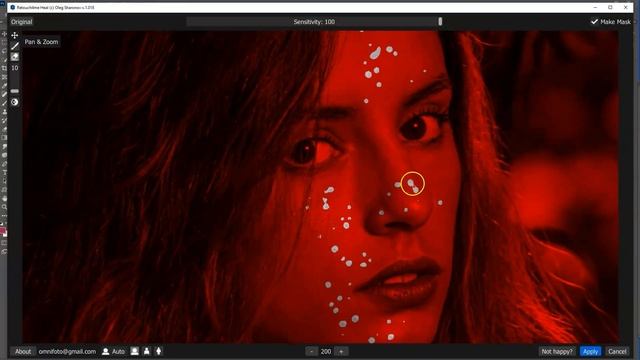640x360 pixels.
Task: Click the Not happy? button
Action: pos(557,351)
